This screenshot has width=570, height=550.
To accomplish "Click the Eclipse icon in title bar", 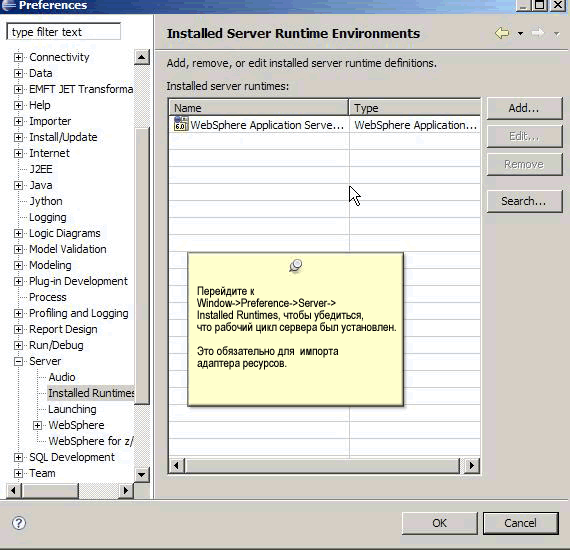I will coord(8,5).
